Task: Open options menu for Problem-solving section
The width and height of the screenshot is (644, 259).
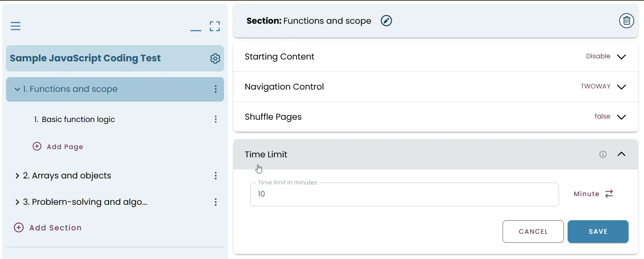Action: pyautogui.click(x=215, y=202)
